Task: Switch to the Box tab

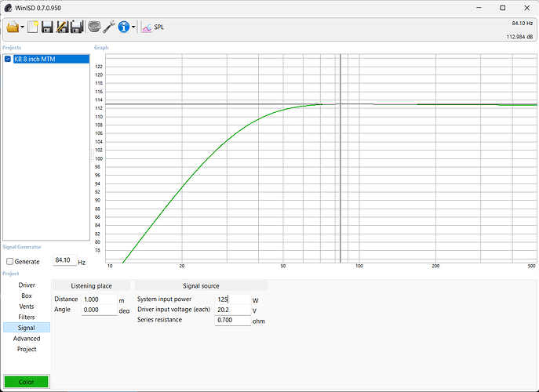Action: pos(27,296)
